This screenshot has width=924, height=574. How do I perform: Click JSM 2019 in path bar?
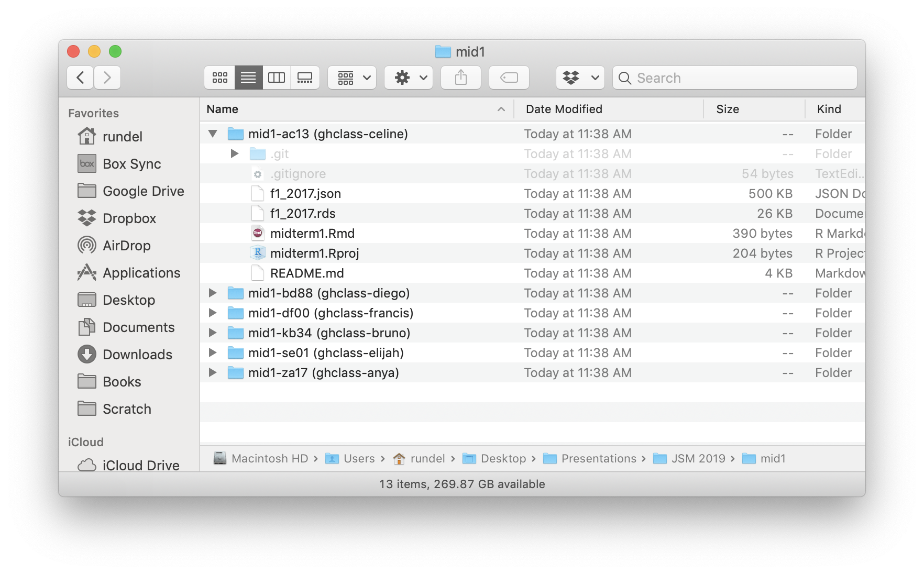click(689, 458)
